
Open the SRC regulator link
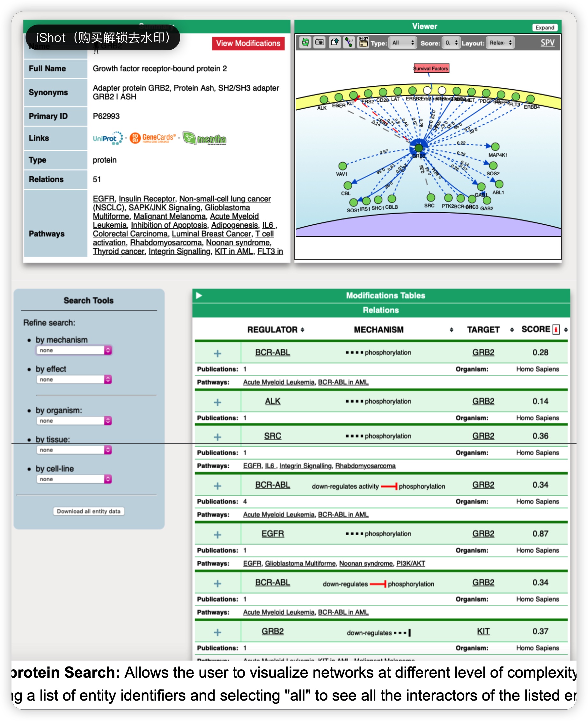click(x=273, y=436)
